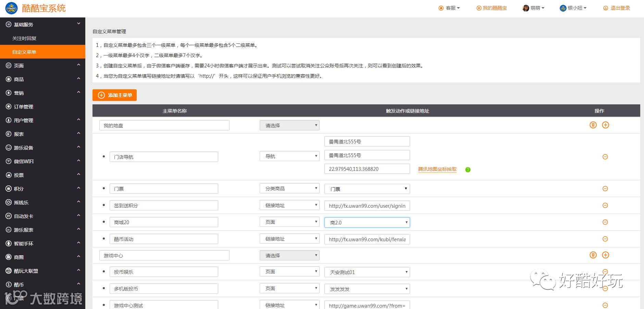644x309 pixels.
Task: Click the 投票 sidebar icon
Action: click(x=9, y=175)
